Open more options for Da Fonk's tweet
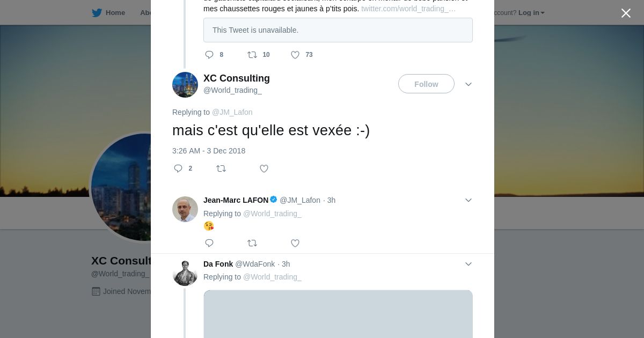This screenshot has height=338, width=644. [469, 264]
